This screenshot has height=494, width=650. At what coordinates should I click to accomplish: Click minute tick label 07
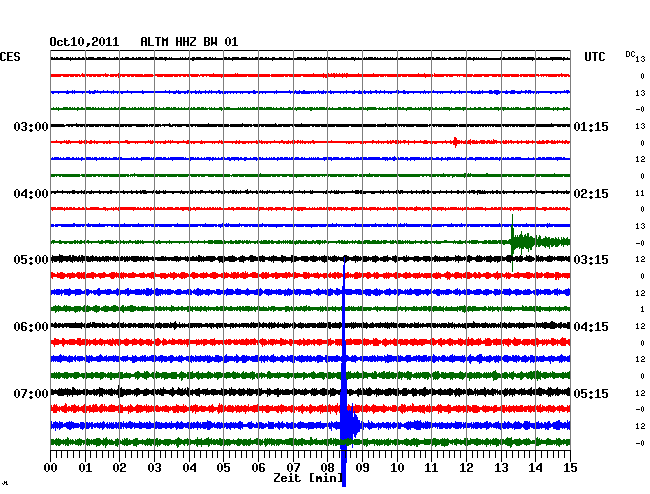(293, 467)
